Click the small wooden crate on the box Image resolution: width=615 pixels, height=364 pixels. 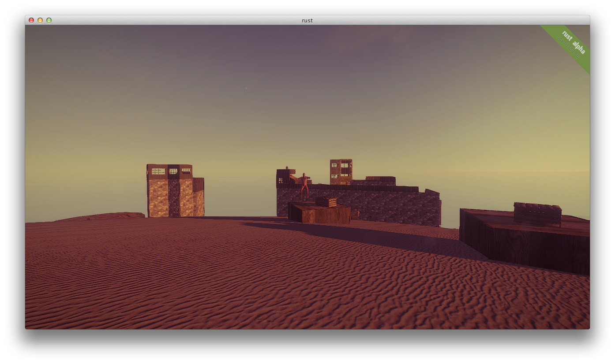326,202
